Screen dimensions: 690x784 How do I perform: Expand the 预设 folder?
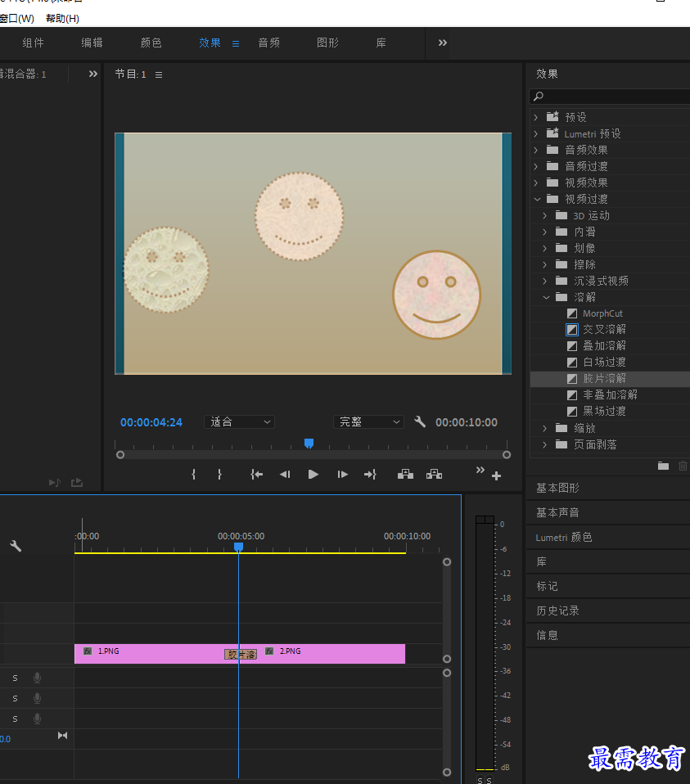pyautogui.click(x=536, y=117)
